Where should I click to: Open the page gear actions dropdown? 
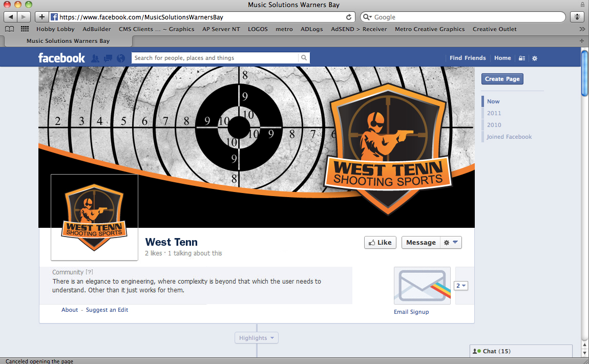pyautogui.click(x=451, y=242)
